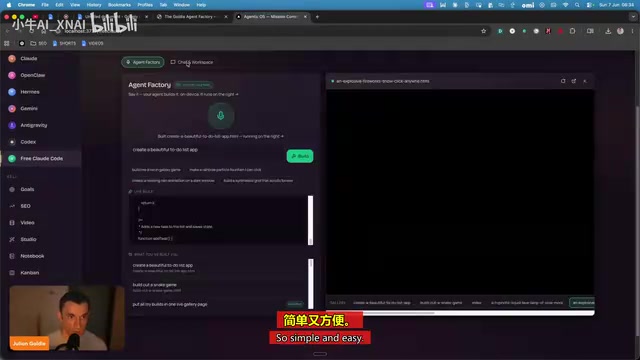Select the to-do list app gallery chip
The image size is (640, 360).
(x=382, y=303)
